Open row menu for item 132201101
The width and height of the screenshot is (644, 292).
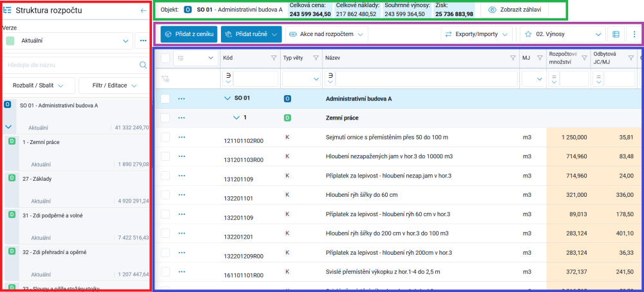point(182,195)
